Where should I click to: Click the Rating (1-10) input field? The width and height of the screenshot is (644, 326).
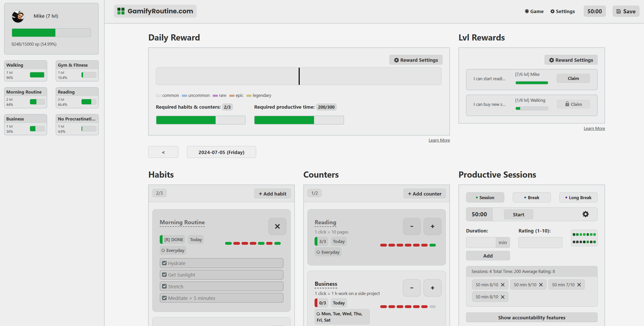pos(540,242)
